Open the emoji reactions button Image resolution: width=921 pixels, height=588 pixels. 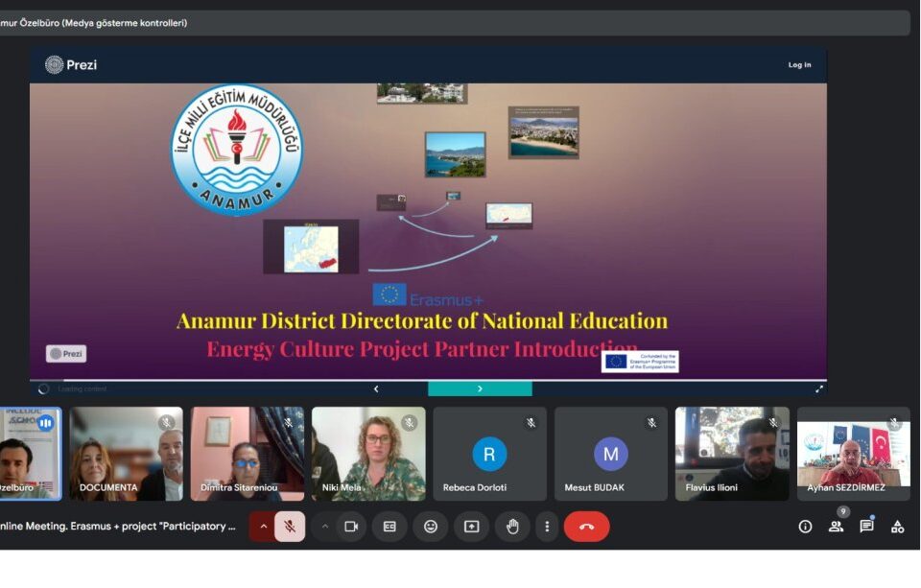coord(431,527)
